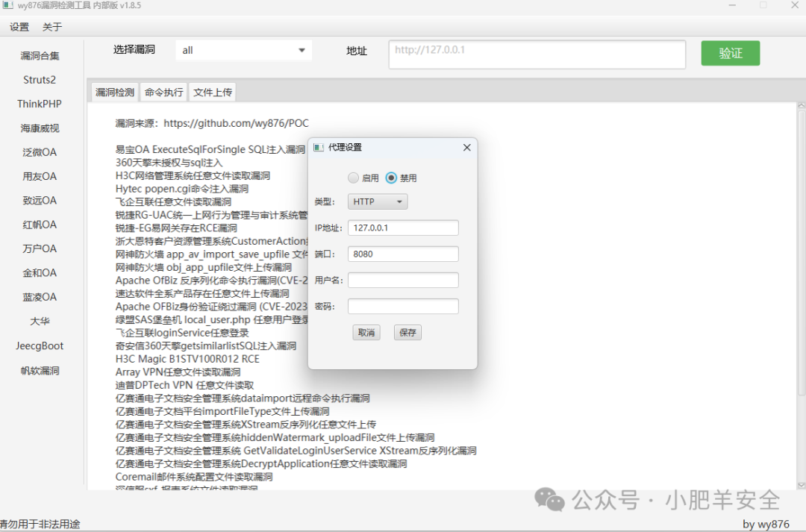Select 金和OA in the sidebar
Screen dimensions: 806x532
40,273
